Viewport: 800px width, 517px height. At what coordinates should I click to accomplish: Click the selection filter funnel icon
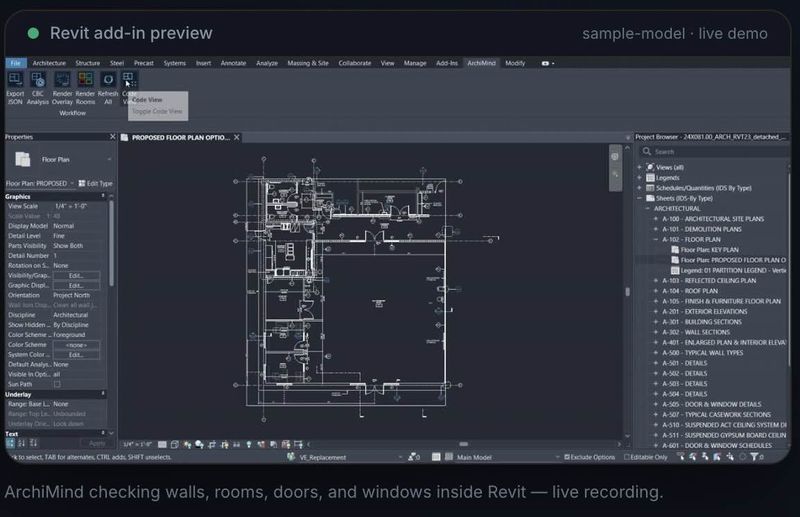[754, 457]
